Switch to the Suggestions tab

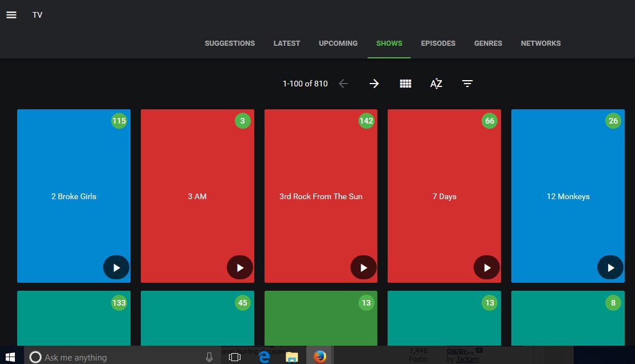point(230,43)
